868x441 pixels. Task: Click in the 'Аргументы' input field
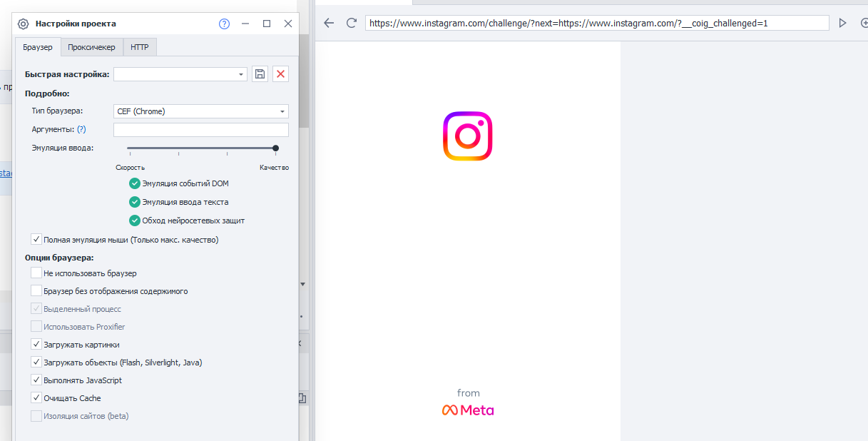[x=201, y=130]
